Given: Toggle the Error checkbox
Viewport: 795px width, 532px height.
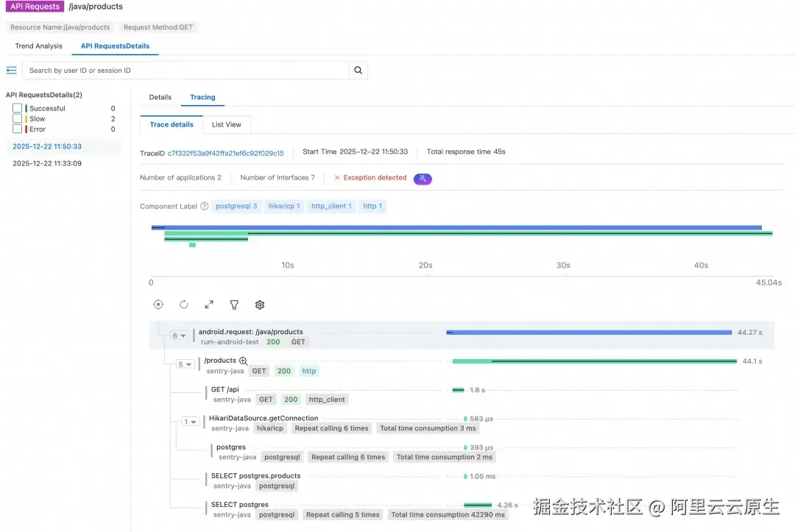Looking at the screenshot, I should pos(17,129).
